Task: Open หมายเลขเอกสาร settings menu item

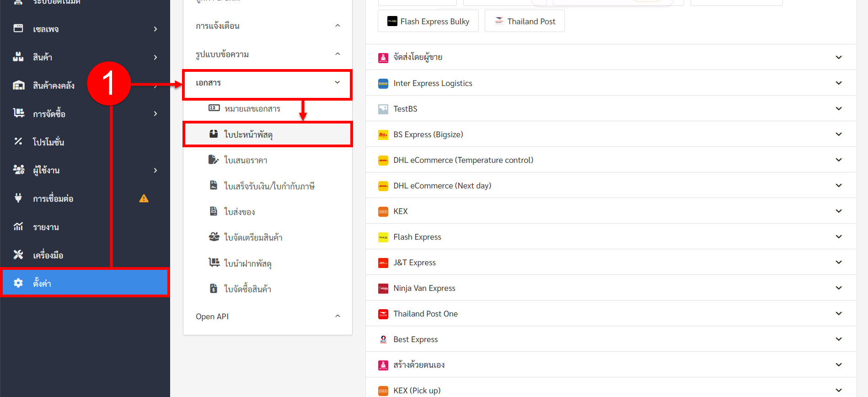Action: click(268, 109)
